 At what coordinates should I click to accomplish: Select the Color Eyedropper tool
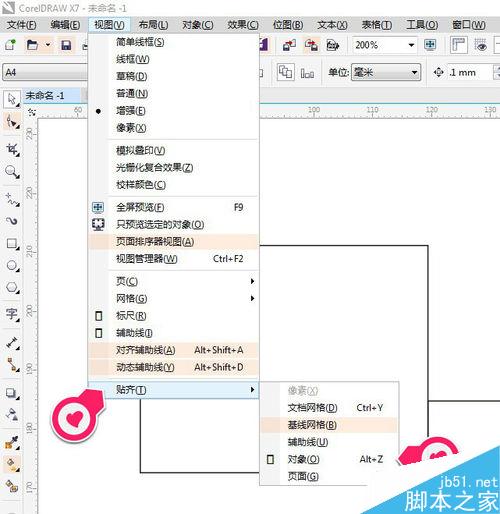pos(12,442)
